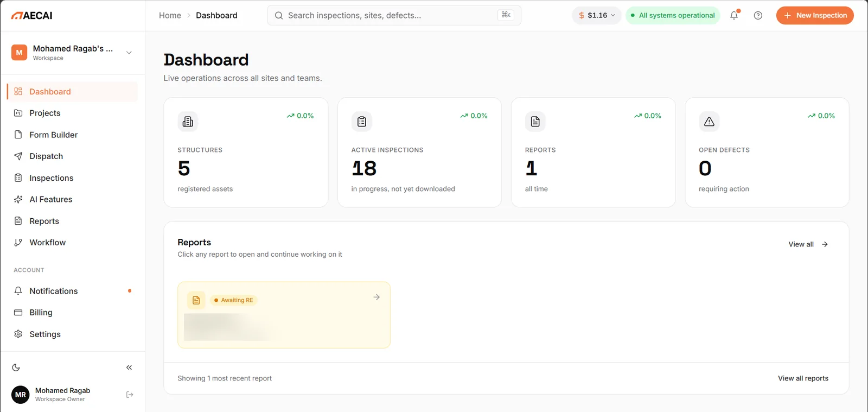
Task: Open the report card arrow icon
Action: tap(376, 297)
